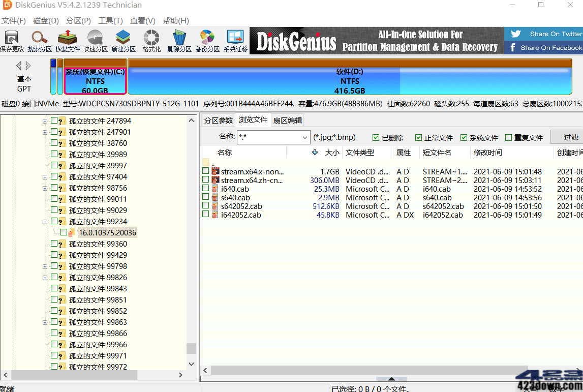This screenshot has width=583, height=392.
Task: Open the 名称 filename filter dropdown
Action: click(304, 137)
